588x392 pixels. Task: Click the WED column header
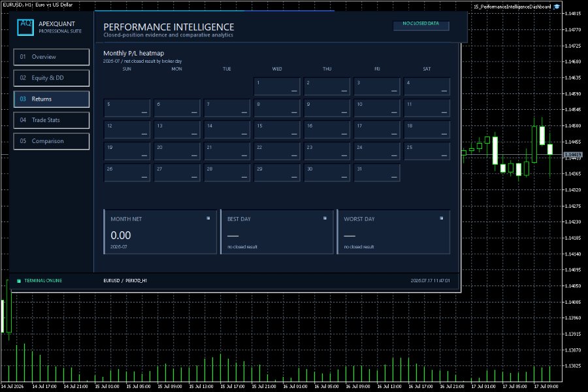click(277, 69)
